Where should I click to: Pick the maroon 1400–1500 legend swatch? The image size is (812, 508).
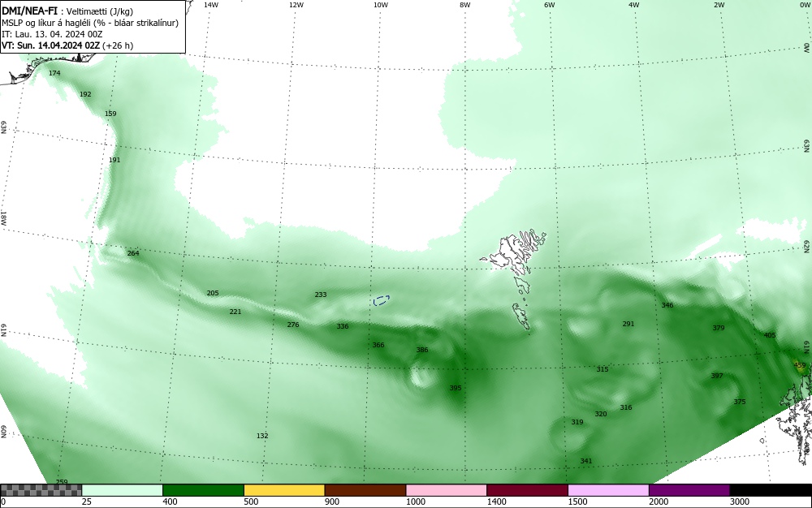[527, 490]
